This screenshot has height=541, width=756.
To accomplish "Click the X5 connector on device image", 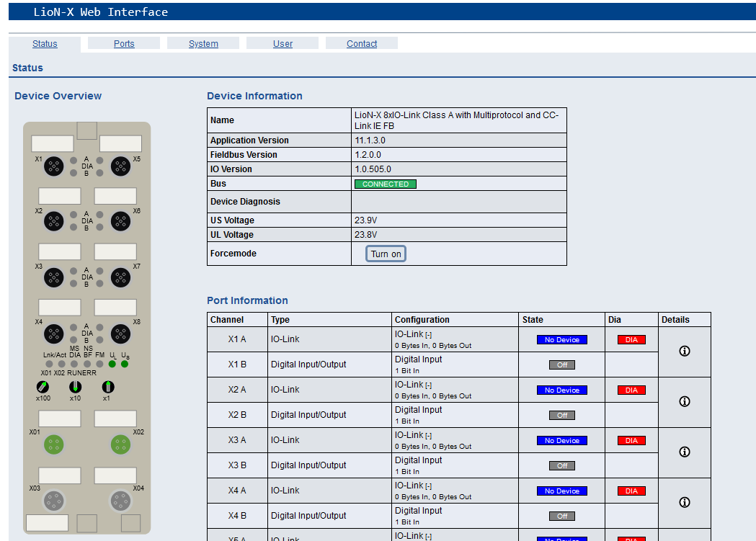I will point(120,166).
